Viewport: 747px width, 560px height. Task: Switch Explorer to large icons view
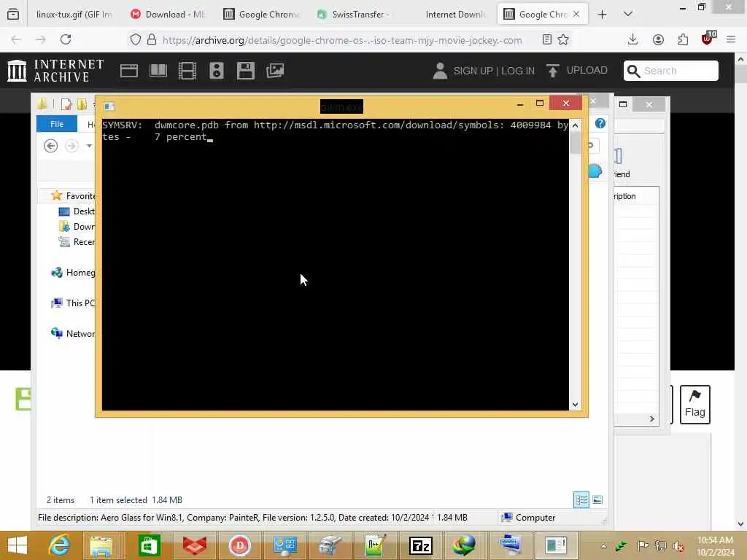pos(597,499)
